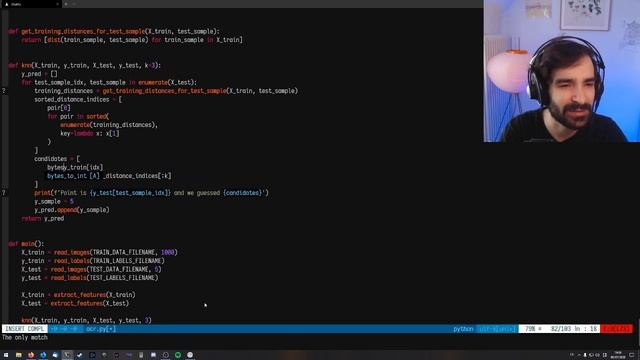Click the 'y_train = read_labels' line
640x360 pixels.
93,261
